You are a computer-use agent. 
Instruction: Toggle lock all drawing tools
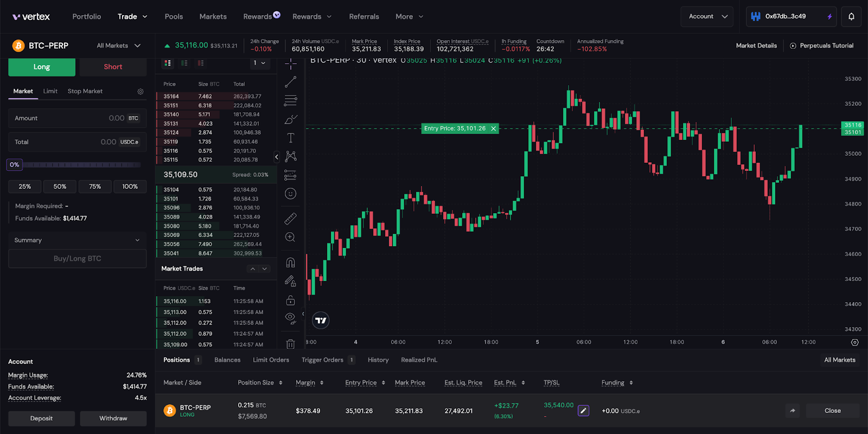(291, 300)
